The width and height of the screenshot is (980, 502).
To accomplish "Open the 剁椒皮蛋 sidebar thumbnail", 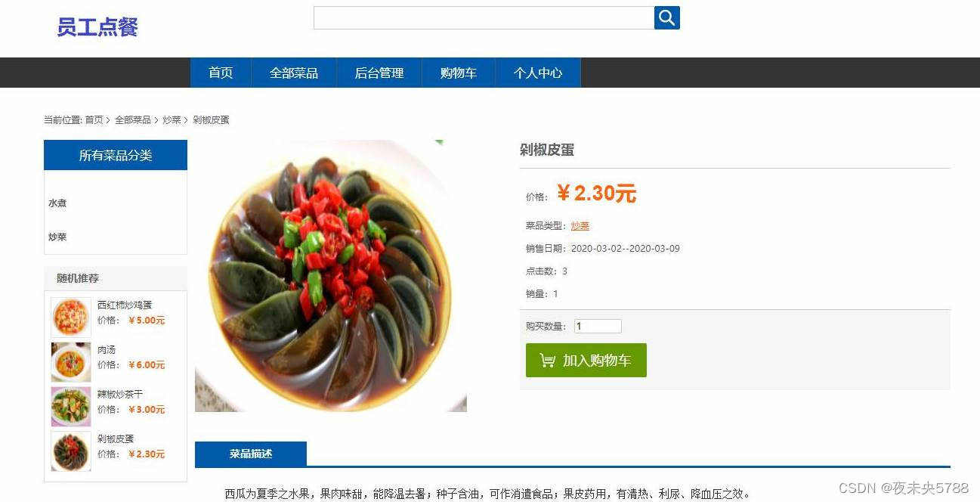I will coord(71,451).
